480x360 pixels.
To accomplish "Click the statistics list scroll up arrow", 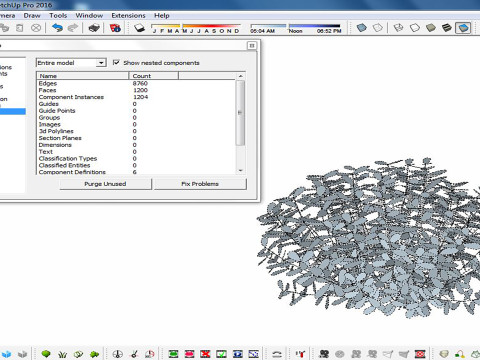I will coord(240,76).
